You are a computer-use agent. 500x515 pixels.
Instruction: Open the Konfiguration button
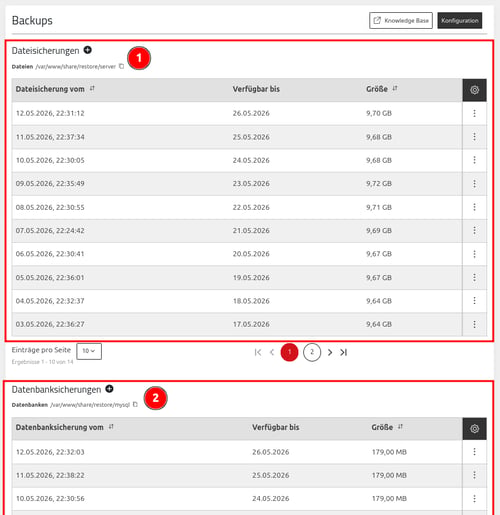point(460,21)
